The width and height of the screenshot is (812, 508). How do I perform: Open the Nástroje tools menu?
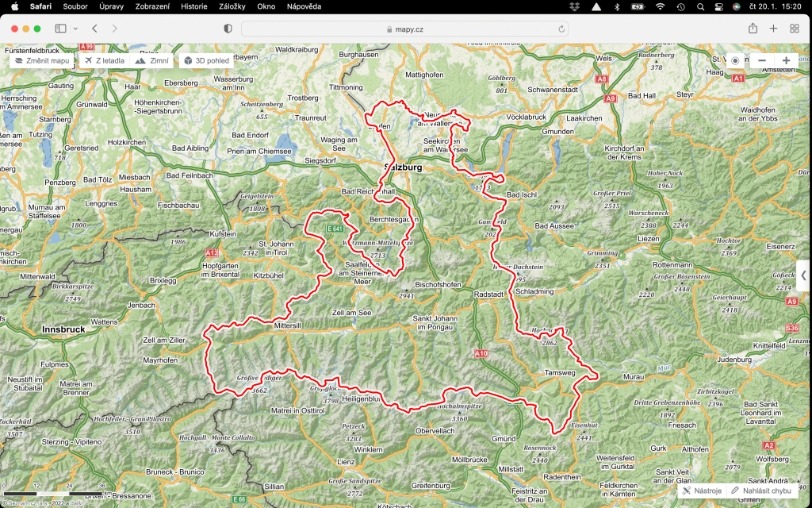[x=701, y=491]
